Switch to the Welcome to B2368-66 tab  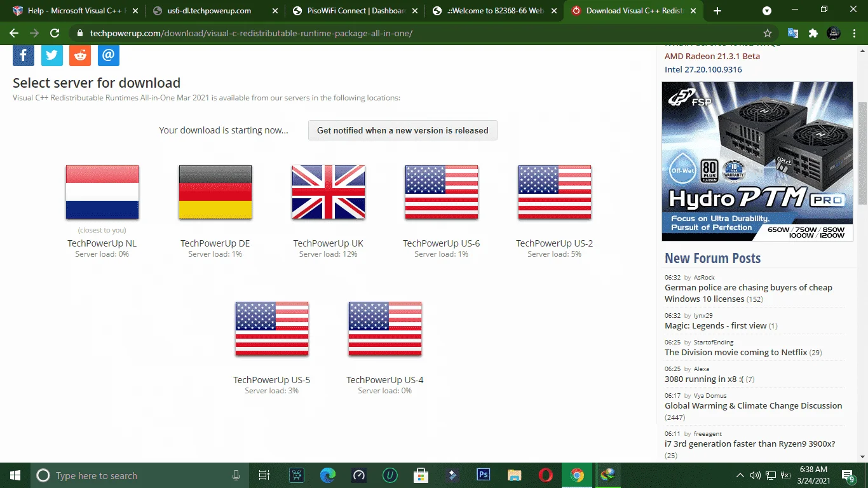pyautogui.click(x=496, y=11)
